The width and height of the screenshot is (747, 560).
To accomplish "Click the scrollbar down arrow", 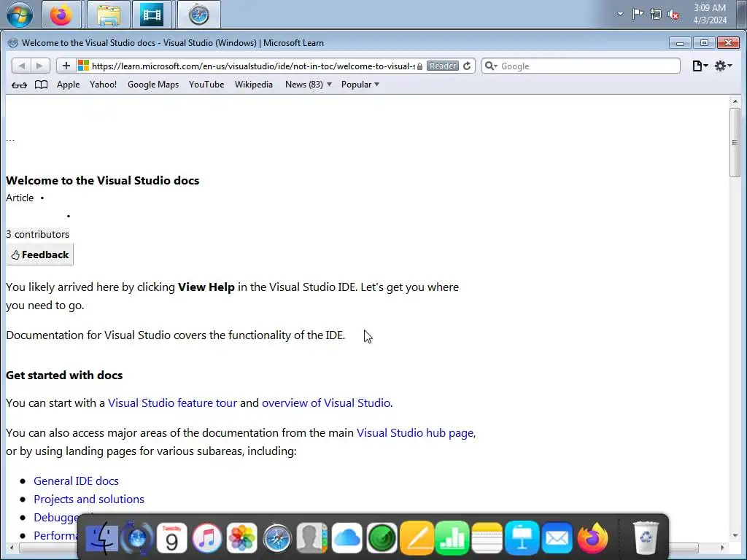I will (x=735, y=536).
